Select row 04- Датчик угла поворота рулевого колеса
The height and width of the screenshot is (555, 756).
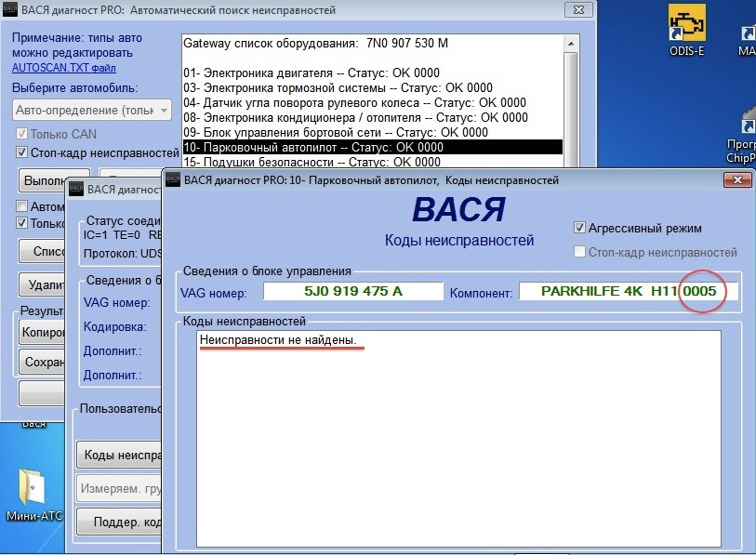tap(372, 102)
